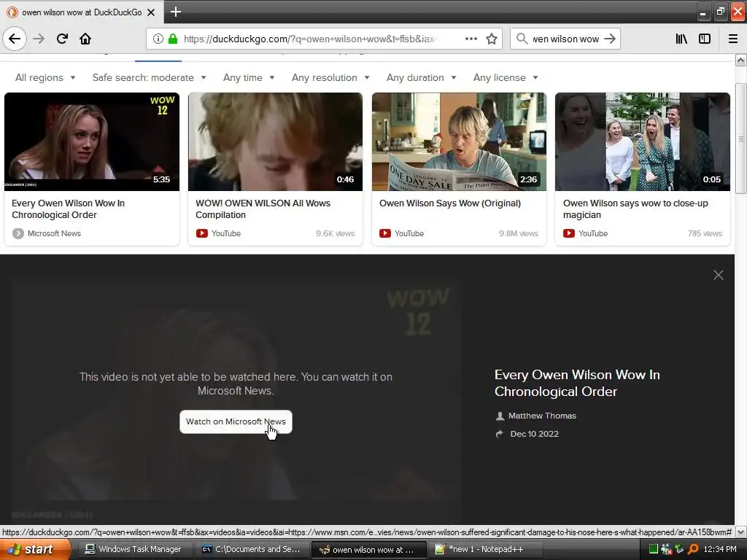Click the YouTube icon under Says Wow (Original)

pyautogui.click(x=385, y=233)
